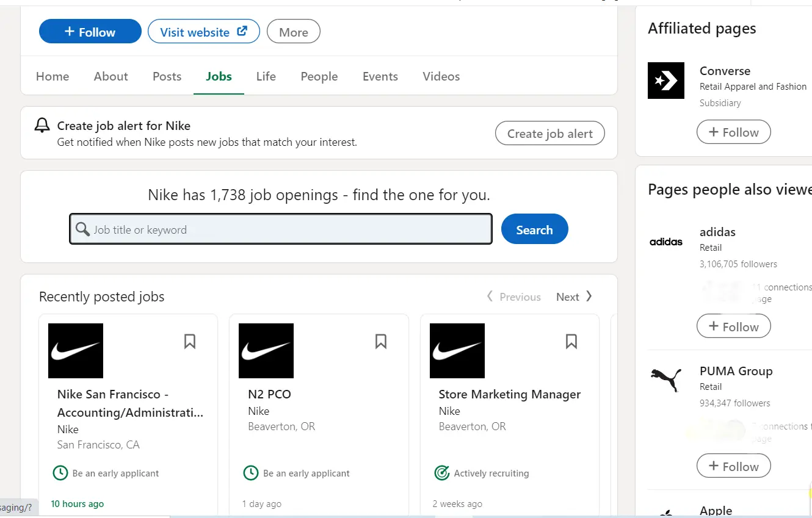Follow the Converse page
This screenshot has height=518, width=812.
734,132
